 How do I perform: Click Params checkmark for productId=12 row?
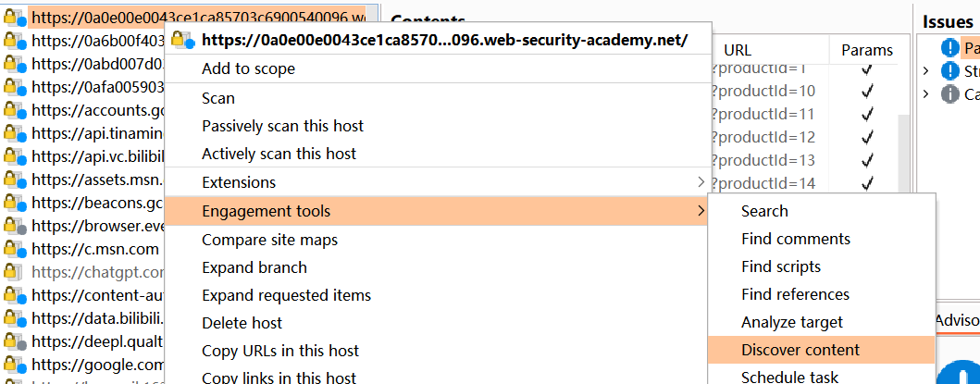(x=867, y=137)
